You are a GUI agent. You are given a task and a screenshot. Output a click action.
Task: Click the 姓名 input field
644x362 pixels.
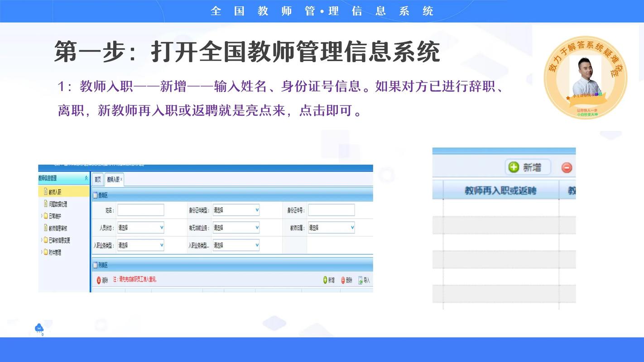140,210
